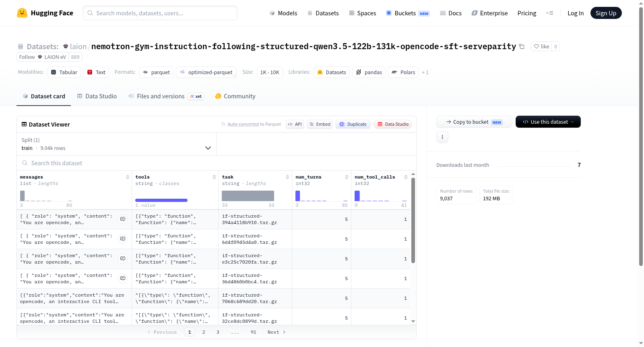Go to page 3 of results
This screenshot has width=644, height=347.
[x=218, y=332]
